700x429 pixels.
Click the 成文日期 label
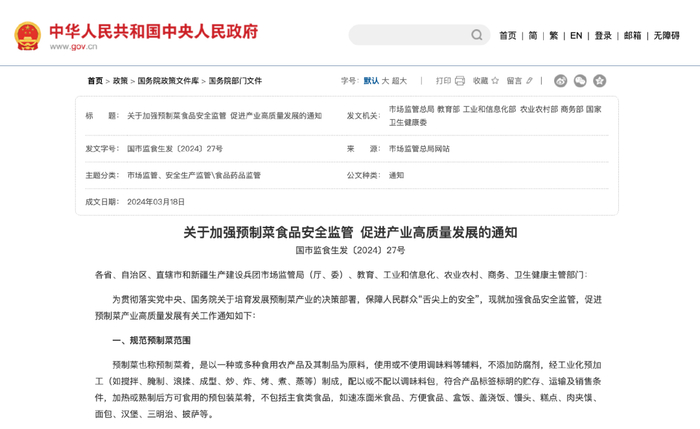102,202
